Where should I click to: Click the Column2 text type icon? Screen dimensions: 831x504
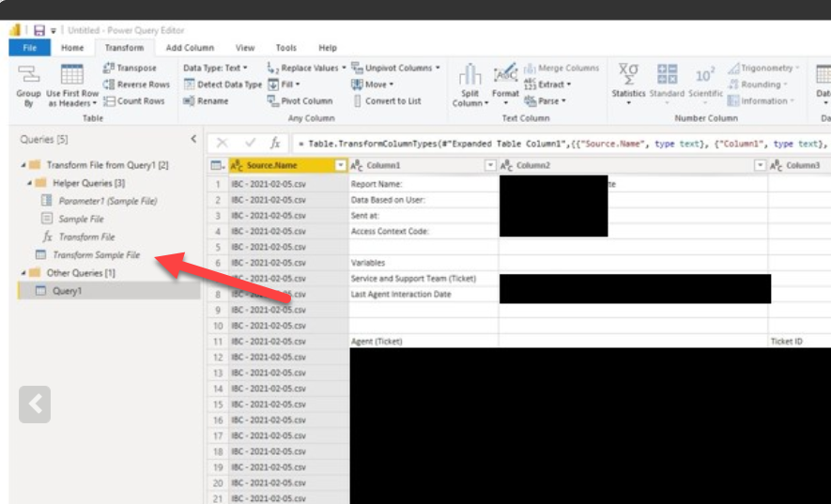tap(507, 165)
